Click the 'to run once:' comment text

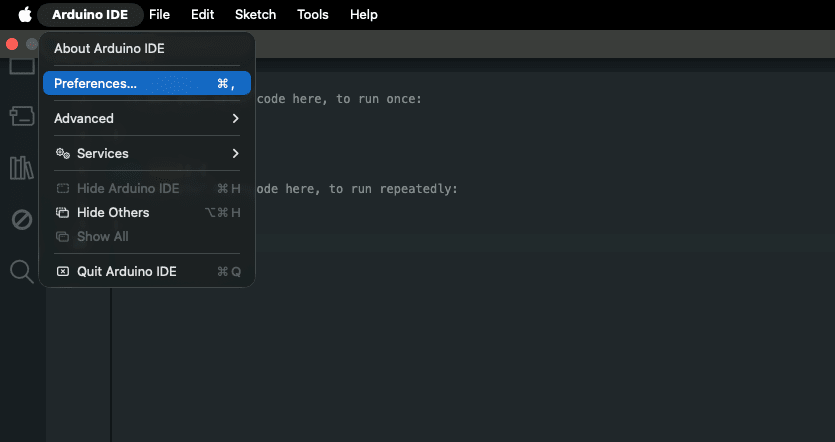[x=379, y=99]
